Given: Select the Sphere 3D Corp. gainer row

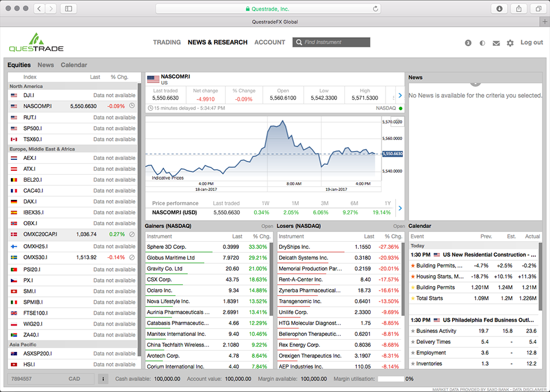Looking at the screenshot, I should 207,246.
